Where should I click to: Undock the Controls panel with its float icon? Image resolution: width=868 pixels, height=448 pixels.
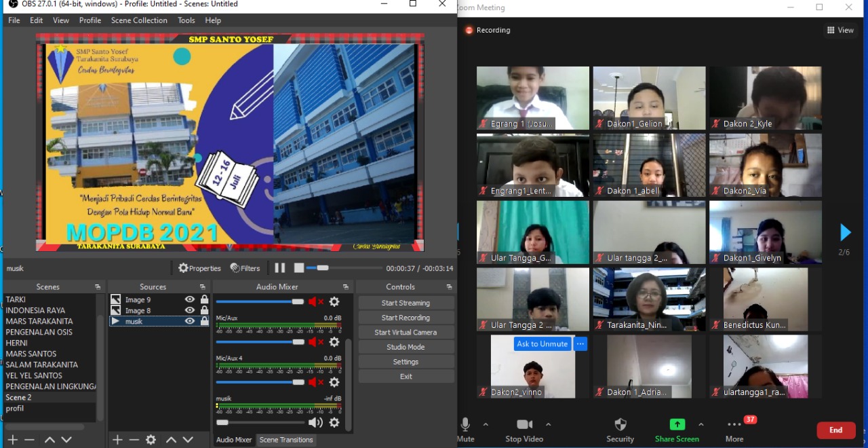[x=449, y=287]
